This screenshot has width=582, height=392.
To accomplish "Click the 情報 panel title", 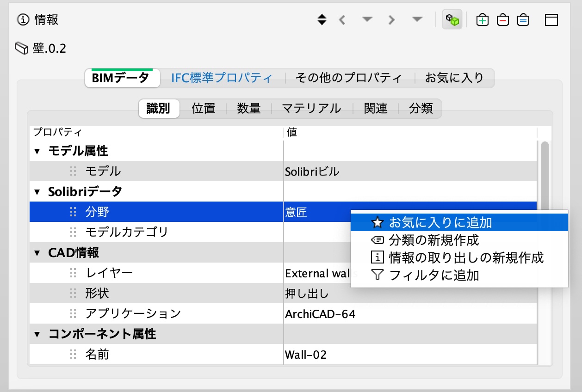I will [46, 20].
